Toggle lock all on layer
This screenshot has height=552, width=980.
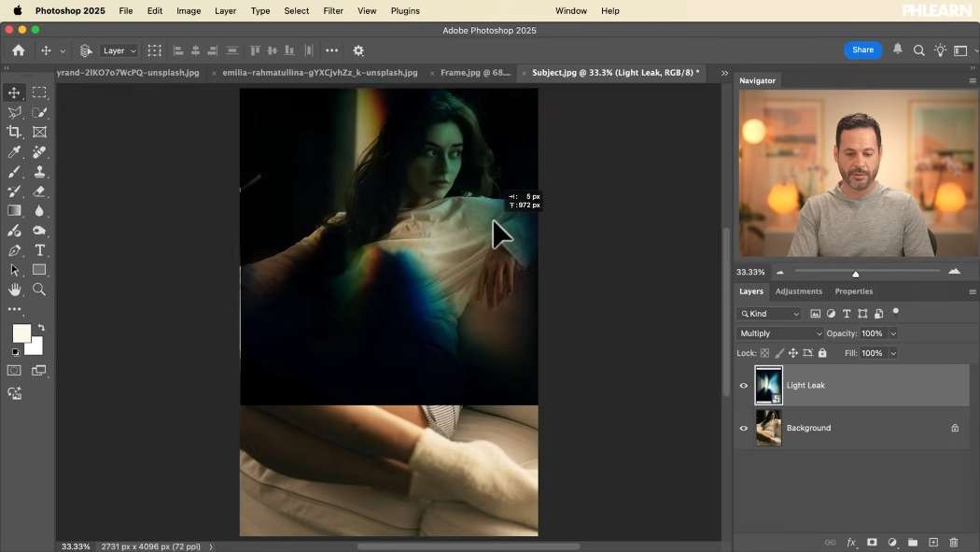pos(822,353)
